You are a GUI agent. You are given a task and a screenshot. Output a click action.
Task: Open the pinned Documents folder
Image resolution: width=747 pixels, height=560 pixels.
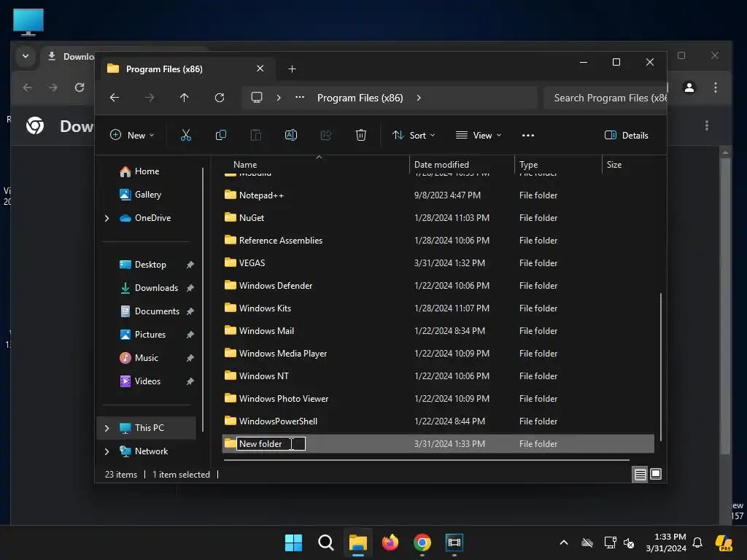[150, 311]
